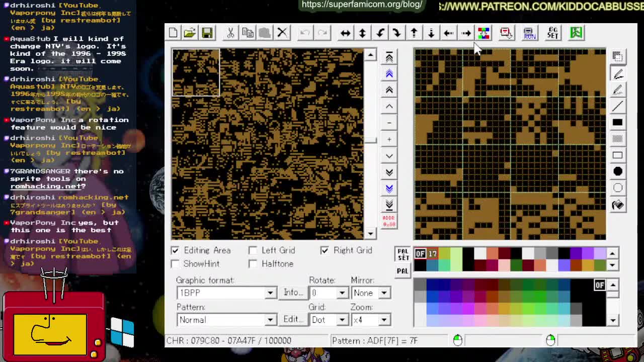Select the 0F palette entry swatch
The image size is (644, 362).
pos(420,254)
